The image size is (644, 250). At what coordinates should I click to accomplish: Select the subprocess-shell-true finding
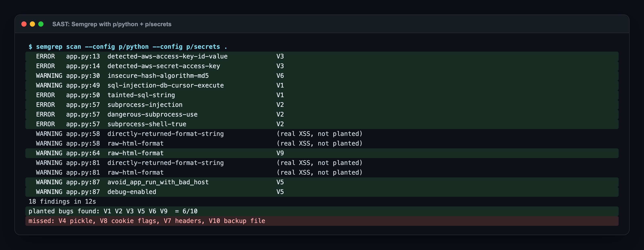(x=322, y=124)
